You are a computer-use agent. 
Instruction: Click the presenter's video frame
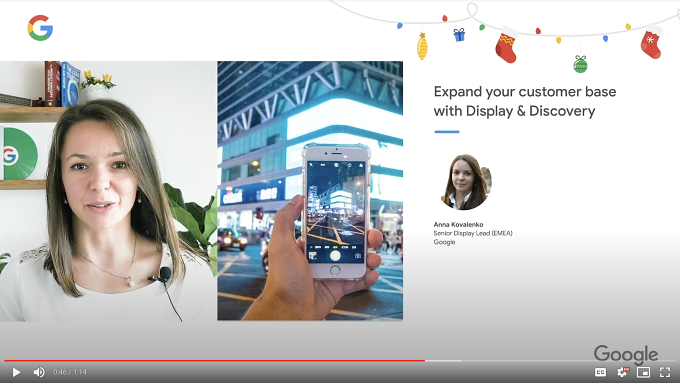coord(108,191)
